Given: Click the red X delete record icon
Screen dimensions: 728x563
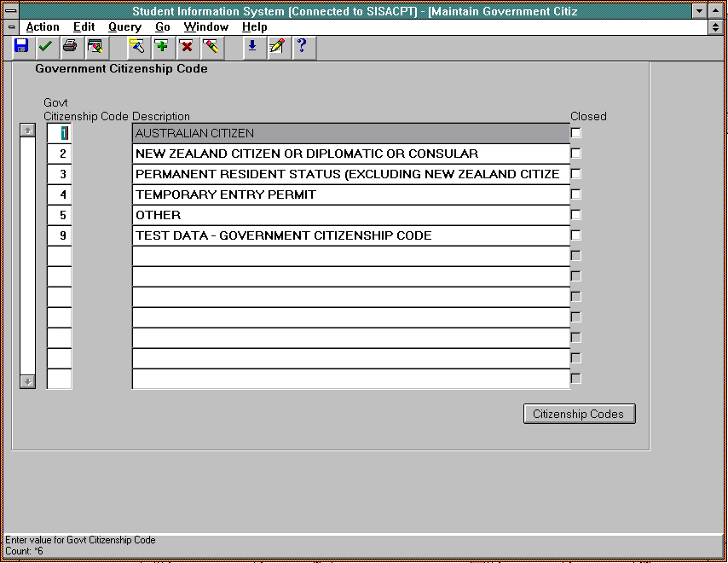Looking at the screenshot, I should click(x=186, y=46).
